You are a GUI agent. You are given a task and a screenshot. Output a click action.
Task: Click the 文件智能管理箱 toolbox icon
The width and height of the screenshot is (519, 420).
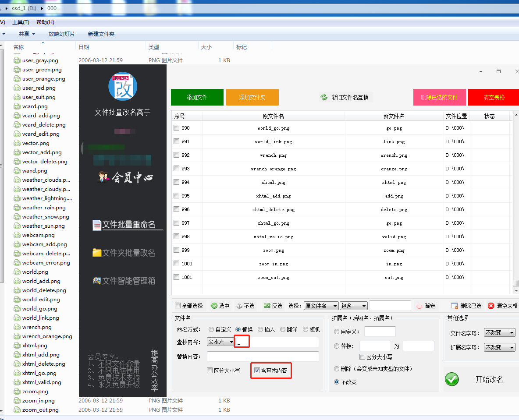96,281
